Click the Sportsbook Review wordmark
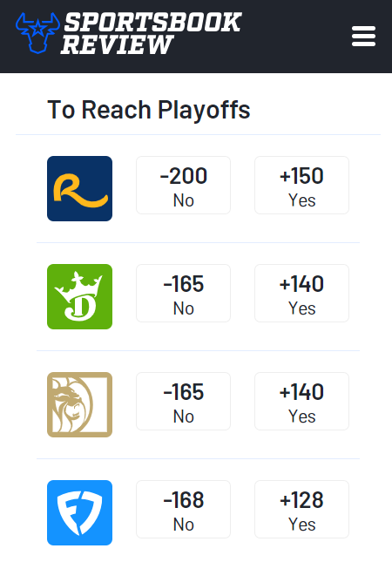Image resolution: width=392 pixels, height=562 pixels. (x=152, y=33)
